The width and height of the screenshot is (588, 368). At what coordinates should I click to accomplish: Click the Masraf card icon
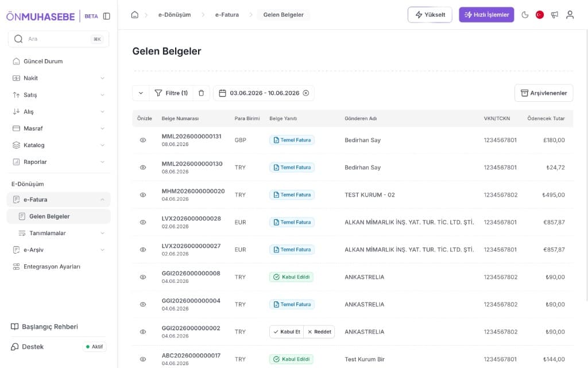tap(16, 128)
